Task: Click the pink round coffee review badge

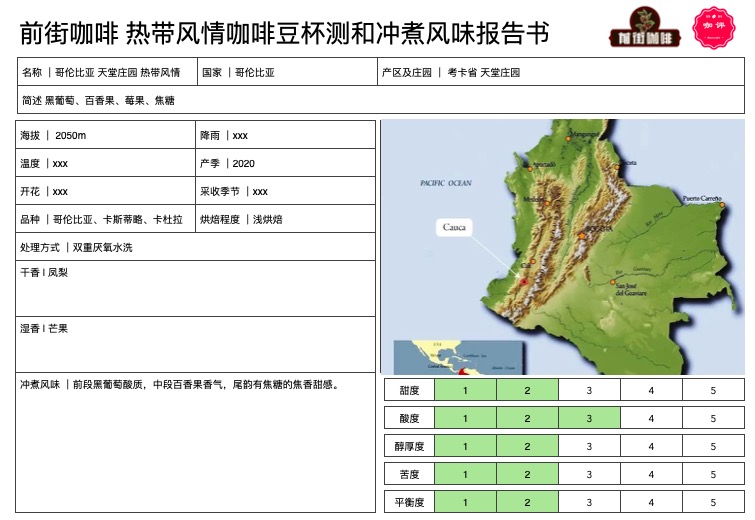Action: (714, 27)
